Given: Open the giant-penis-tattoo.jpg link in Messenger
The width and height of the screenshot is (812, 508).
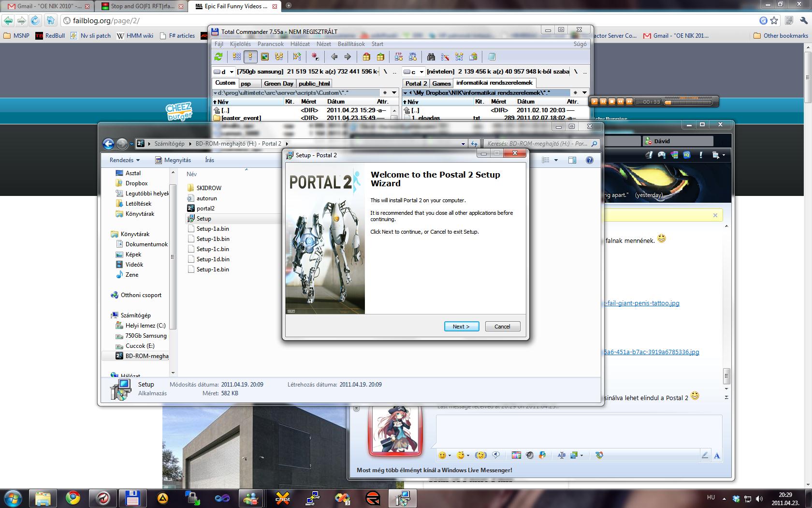Looking at the screenshot, I should coord(642,303).
